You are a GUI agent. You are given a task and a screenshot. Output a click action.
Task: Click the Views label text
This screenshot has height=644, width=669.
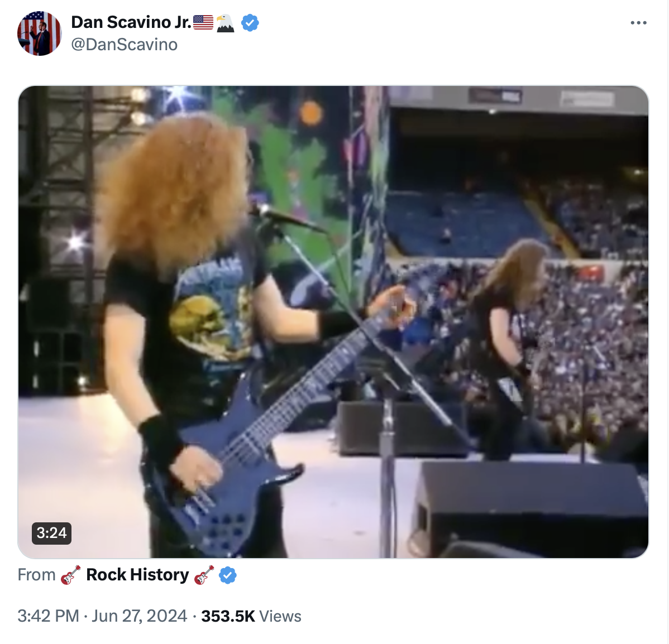[280, 616]
